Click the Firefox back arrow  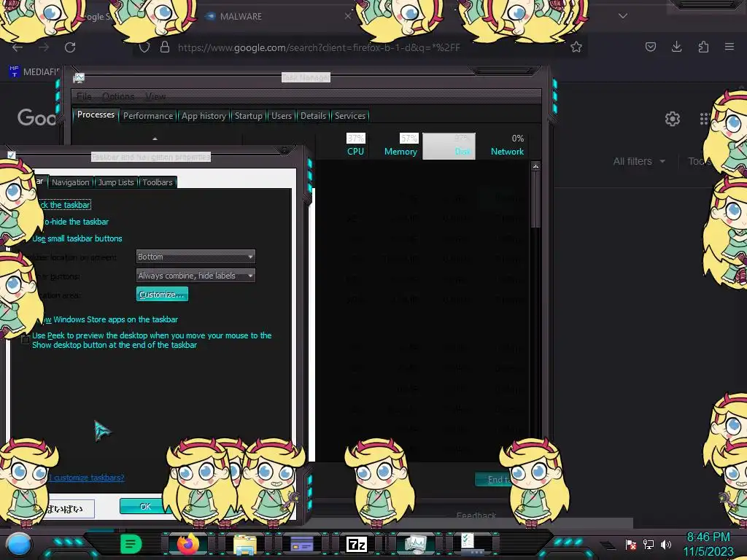pyautogui.click(x=18, y=47)
